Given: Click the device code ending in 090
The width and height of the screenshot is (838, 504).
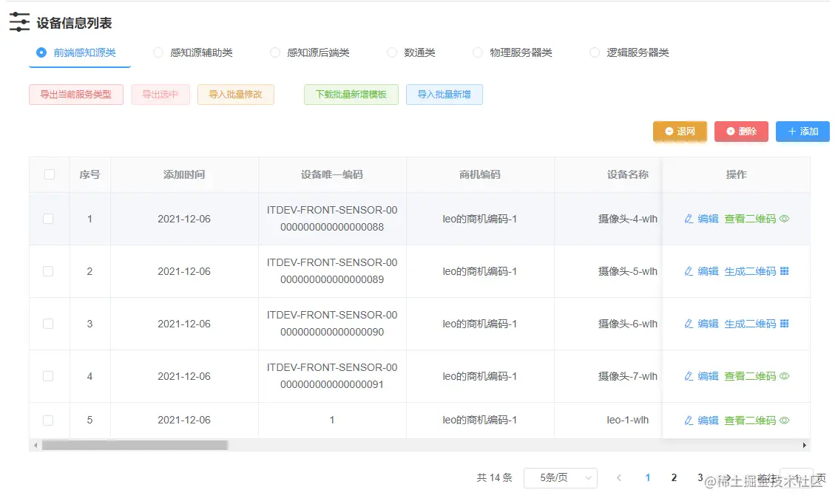Looking at the screenshot, I should (x=332, y=324).
